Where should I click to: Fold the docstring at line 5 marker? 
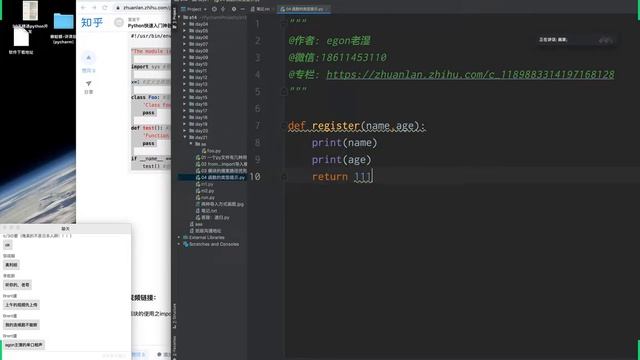(x=284, y=91)
